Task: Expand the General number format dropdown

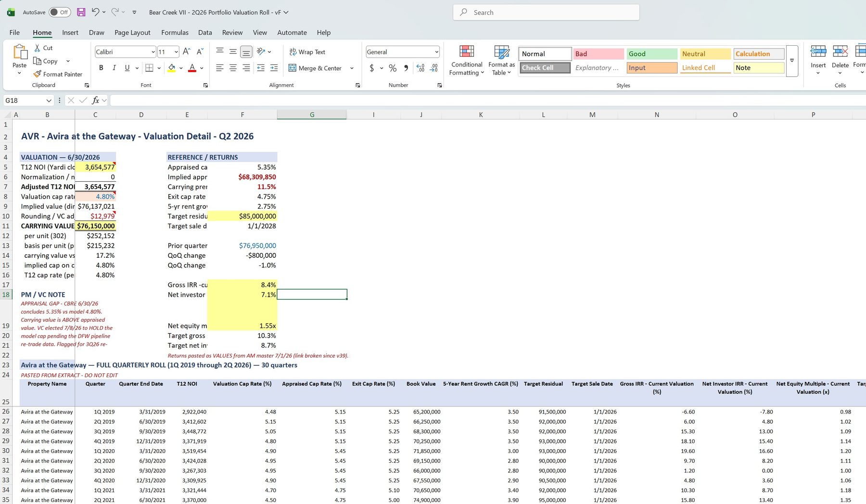Action: 436,52
